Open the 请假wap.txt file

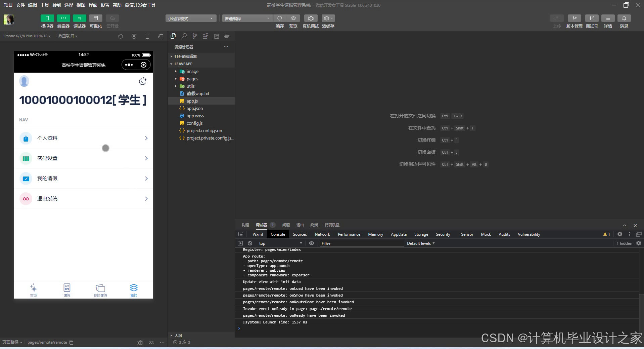click(201, 93)
